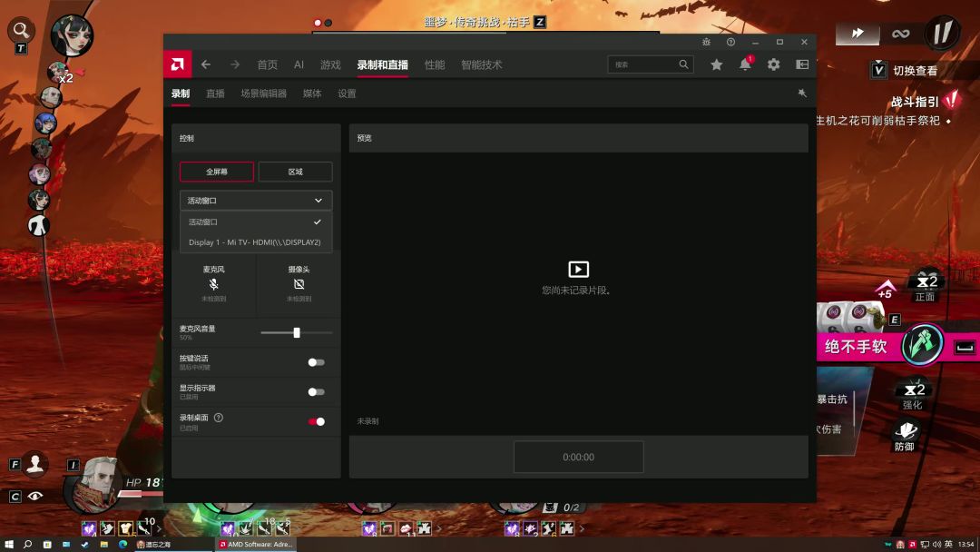
Task: Click the game's infinity auto-battle icon
Action: pos(901,34)
